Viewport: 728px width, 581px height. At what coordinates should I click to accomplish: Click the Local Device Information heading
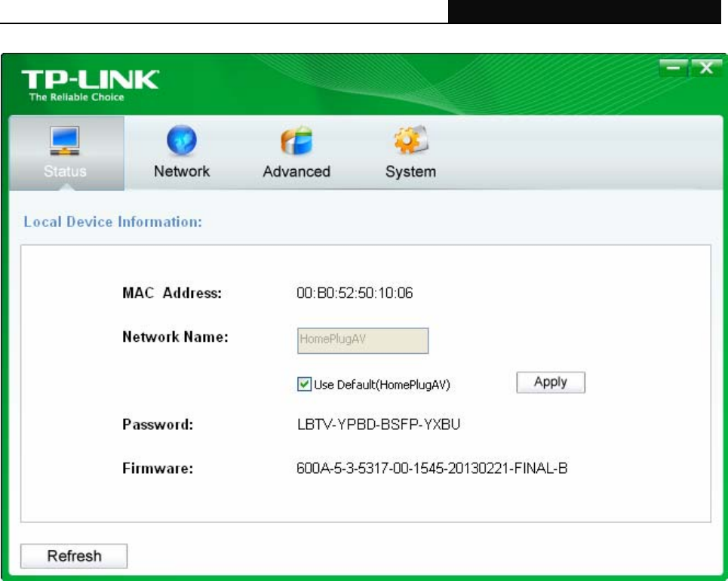point(113,222)
